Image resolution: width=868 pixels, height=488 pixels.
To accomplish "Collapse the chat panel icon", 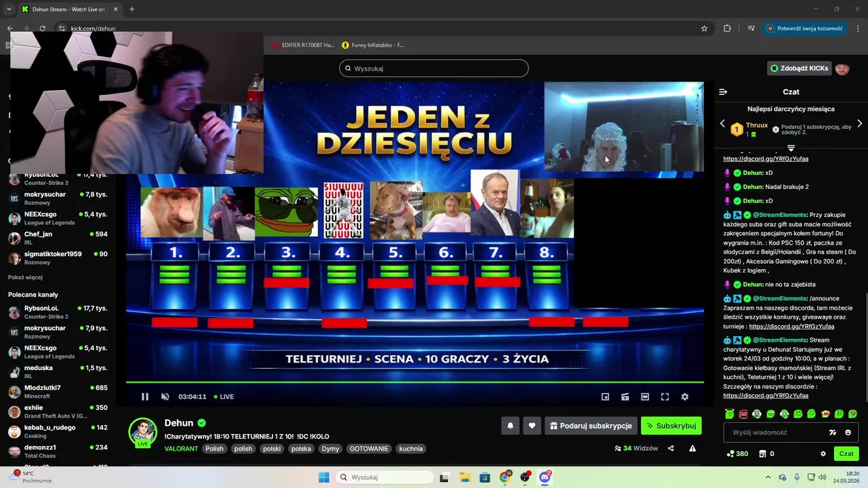I will point(723,91).
